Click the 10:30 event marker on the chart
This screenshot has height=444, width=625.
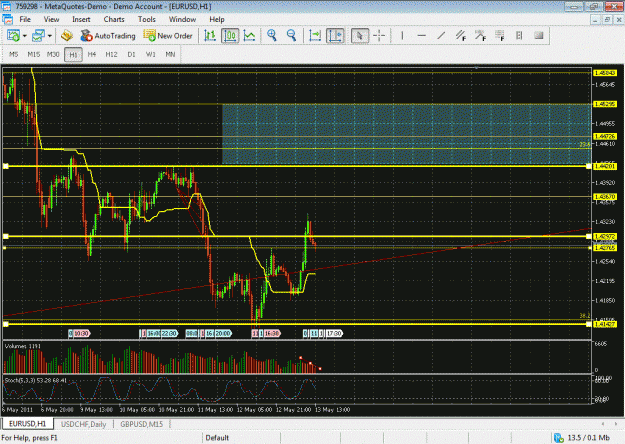81,333
